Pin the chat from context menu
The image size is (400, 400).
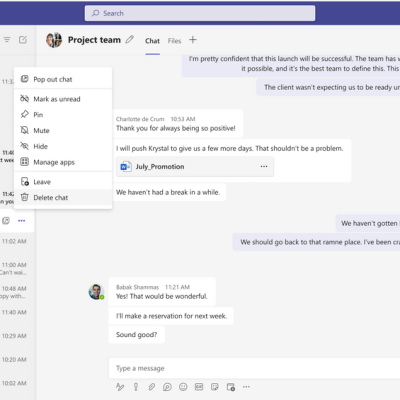coord(63,115)
